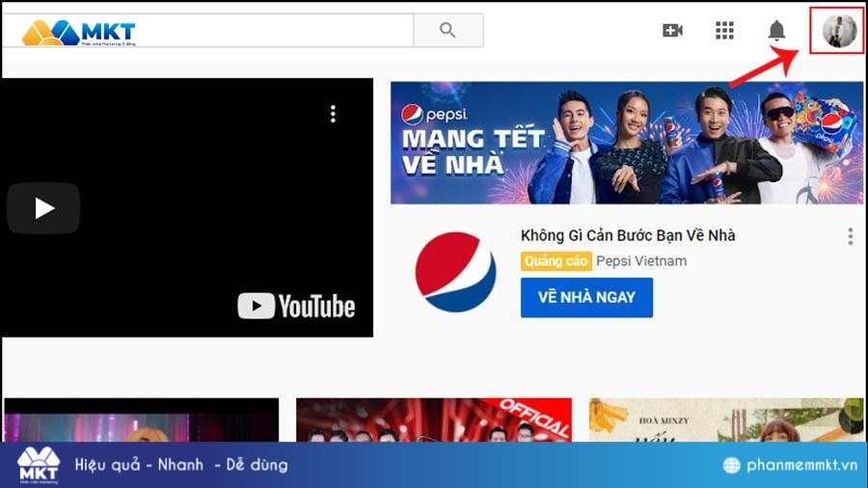Open the create video camera icon
Image resolution: width=868 pixels, height=488 pixels.
672,31
